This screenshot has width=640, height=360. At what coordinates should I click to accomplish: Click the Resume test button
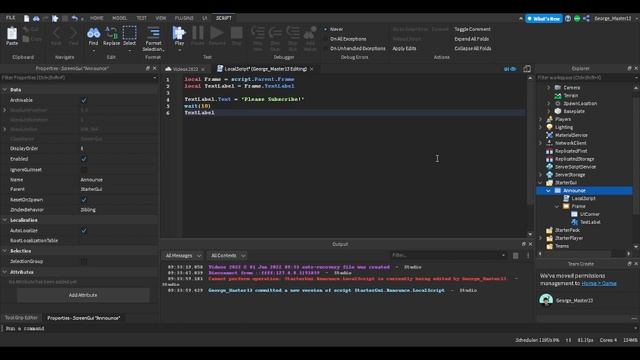217,33
